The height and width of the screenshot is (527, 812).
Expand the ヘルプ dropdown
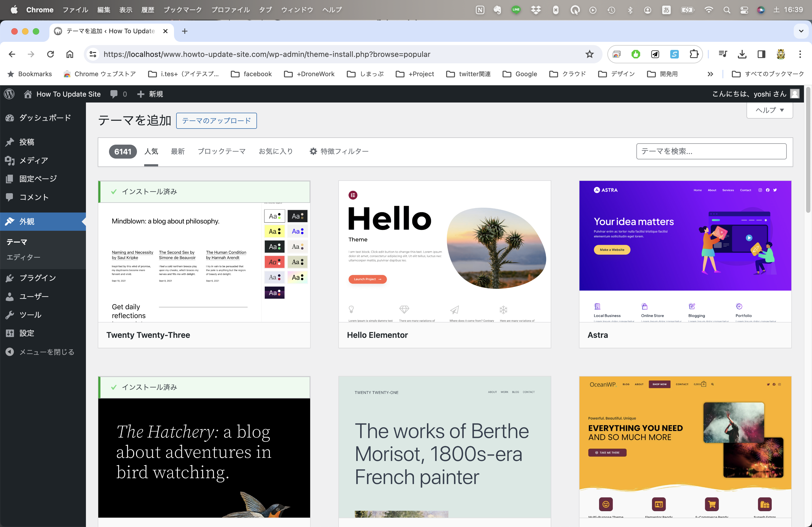[x=770, y=110]
